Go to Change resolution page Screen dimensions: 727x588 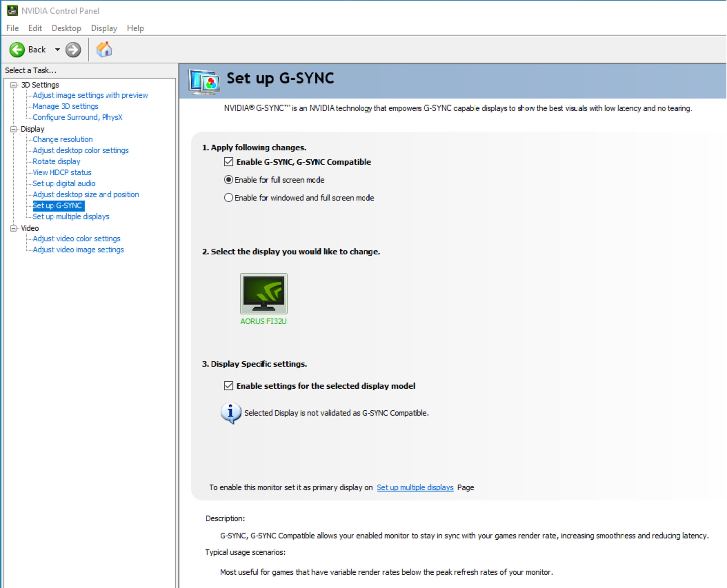click(62, 139)
